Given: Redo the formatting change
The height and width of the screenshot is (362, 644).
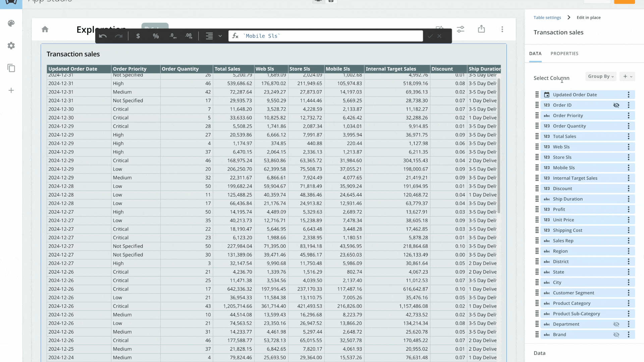Looking at the screenshot, I should (119, 36).
